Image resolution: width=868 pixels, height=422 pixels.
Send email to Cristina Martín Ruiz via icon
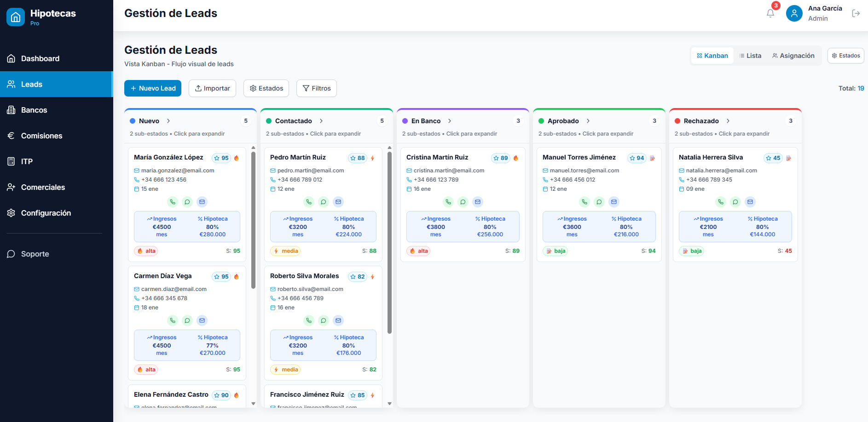tap(478, 202)
